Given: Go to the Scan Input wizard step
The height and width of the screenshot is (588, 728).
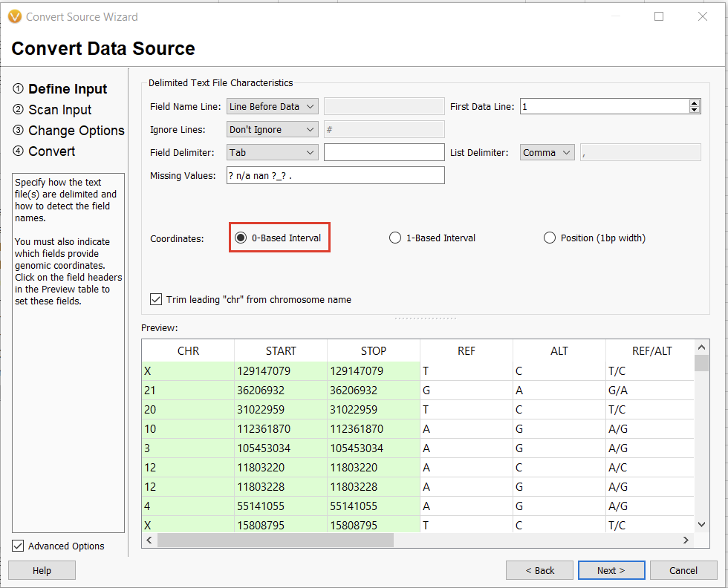Looking at the screenshot, I should click(x=59, y=109).
